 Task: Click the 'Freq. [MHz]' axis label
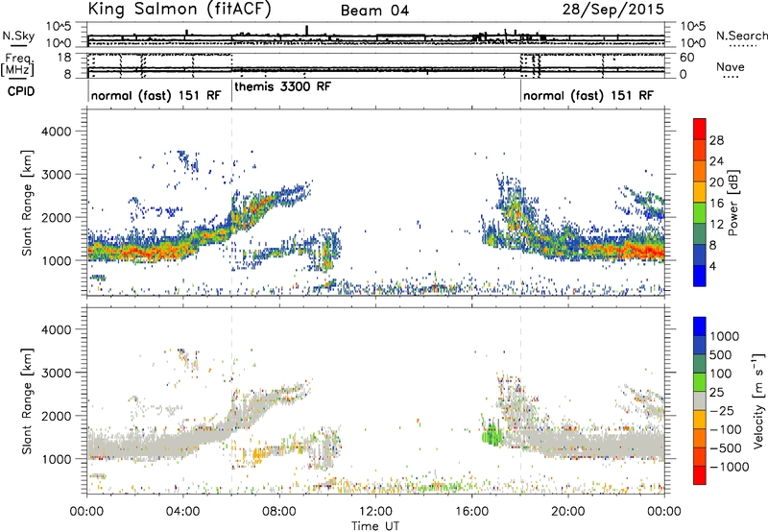point(17,65)
